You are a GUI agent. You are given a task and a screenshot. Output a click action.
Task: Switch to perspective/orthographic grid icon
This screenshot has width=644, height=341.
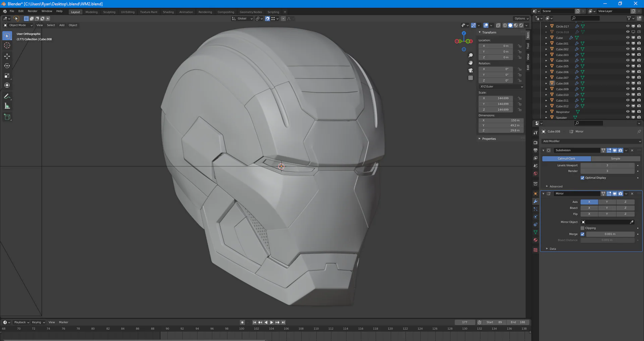click(471, 78)
